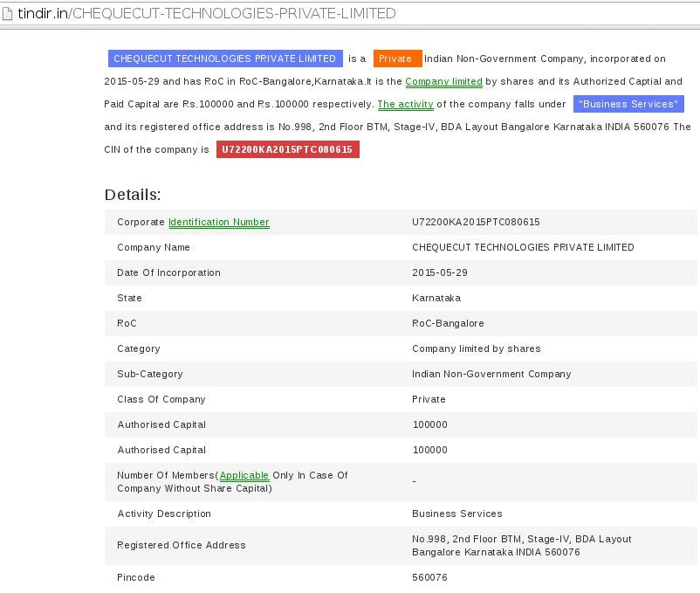Click the 'State' label cell
This screenshot has height=593, width=700.
click(129, 299)
